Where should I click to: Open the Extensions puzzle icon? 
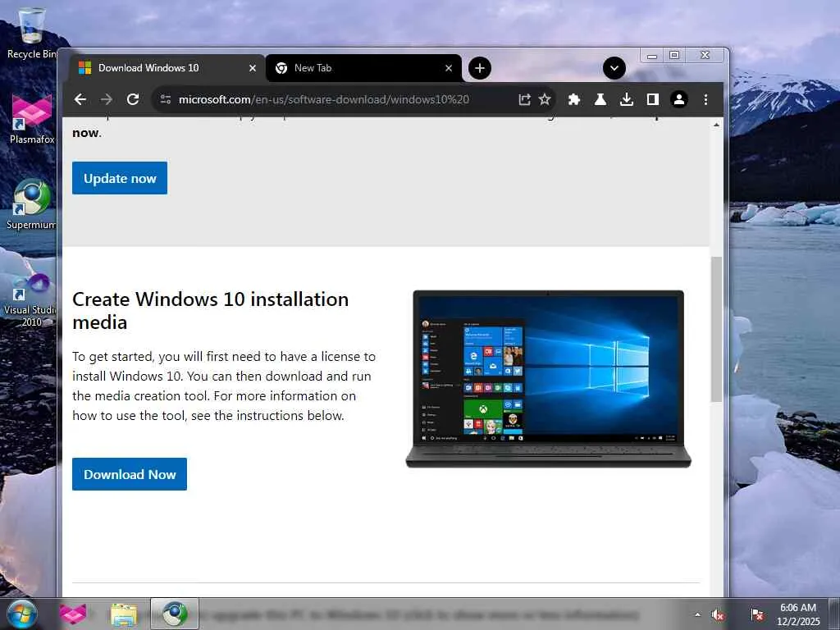tap(573, 99)
